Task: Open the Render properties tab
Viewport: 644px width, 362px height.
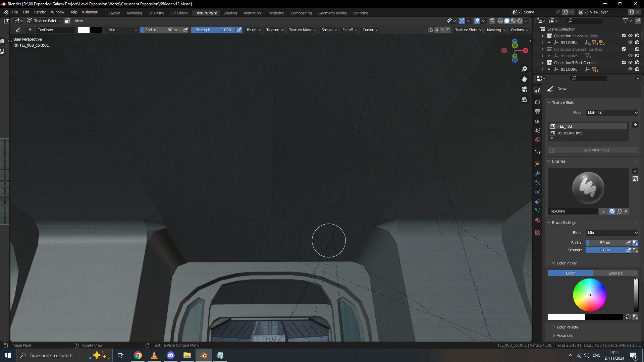Action: pos(538,102)
